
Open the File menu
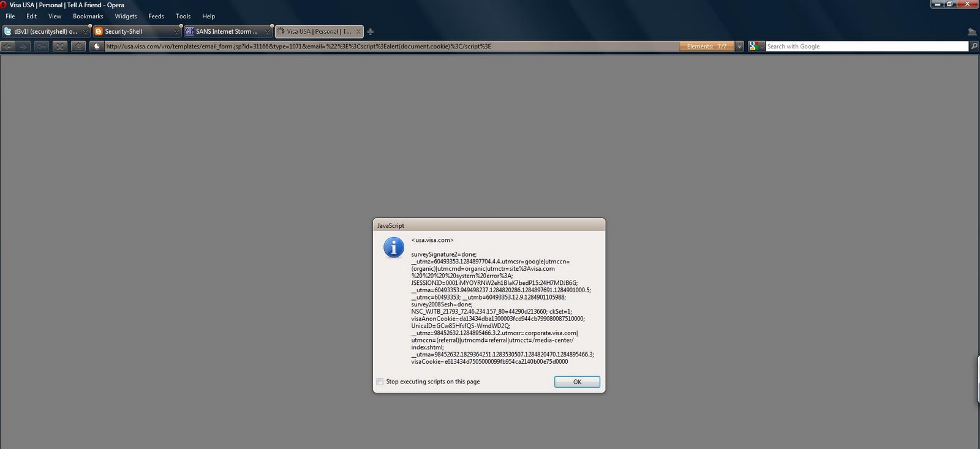tap(10, 17)
